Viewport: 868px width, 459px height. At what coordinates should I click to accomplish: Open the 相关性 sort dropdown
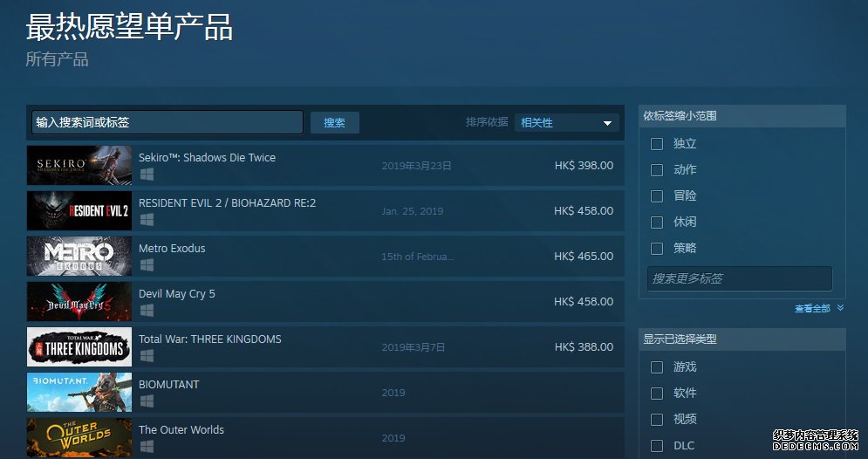click(566, 123)
